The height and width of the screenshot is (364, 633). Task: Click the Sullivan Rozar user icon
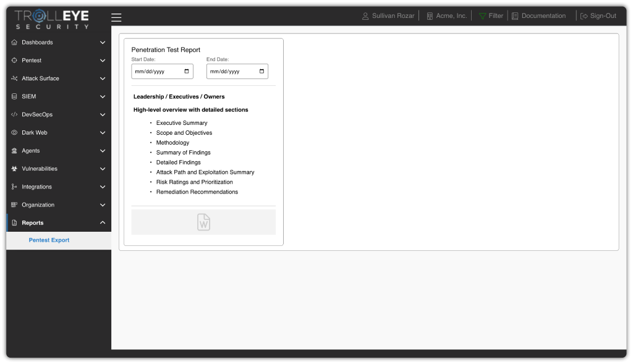(x=365, y=16)
